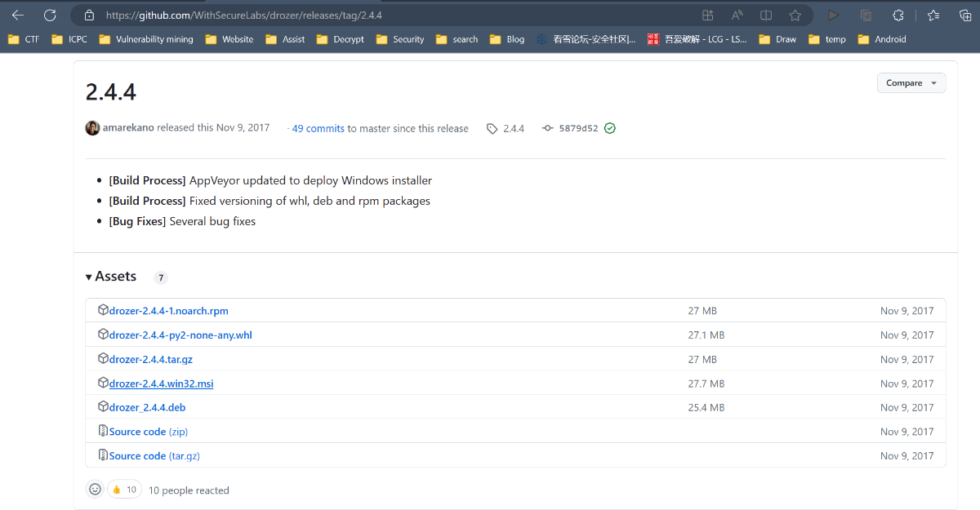
Task: Open the Extensions puzzle icon
Action: (898, 15)
